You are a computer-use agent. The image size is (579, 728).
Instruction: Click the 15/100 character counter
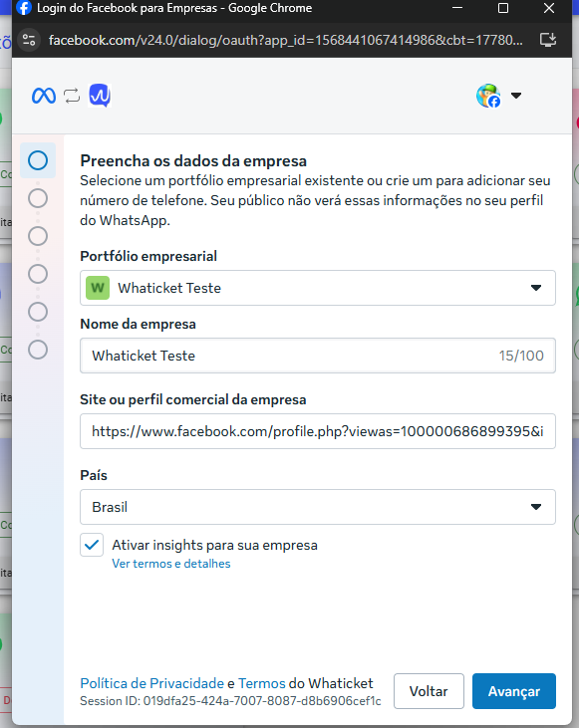521,356
